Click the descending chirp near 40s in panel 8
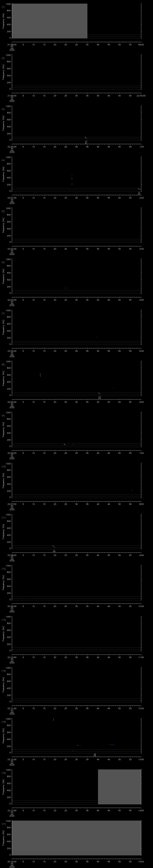Screen dimensions: 153x868 (99, 393)
